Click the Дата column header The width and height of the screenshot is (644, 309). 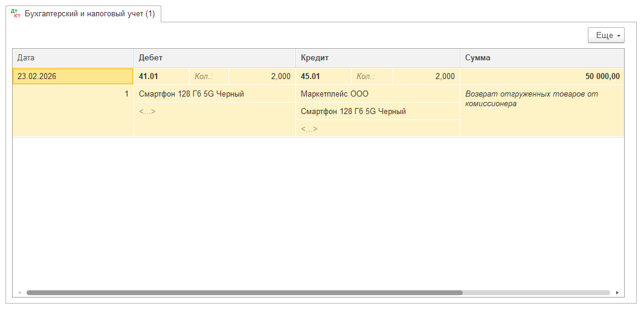[x=73, y=58]
